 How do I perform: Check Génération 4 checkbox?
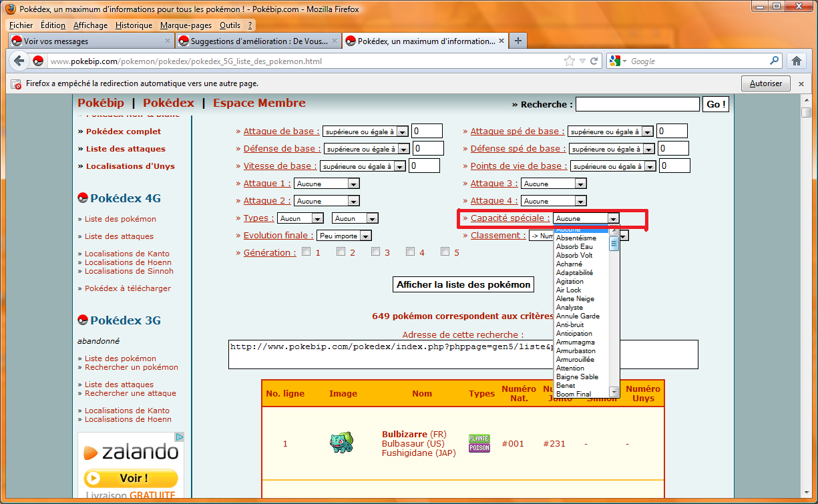coord(410,252)
